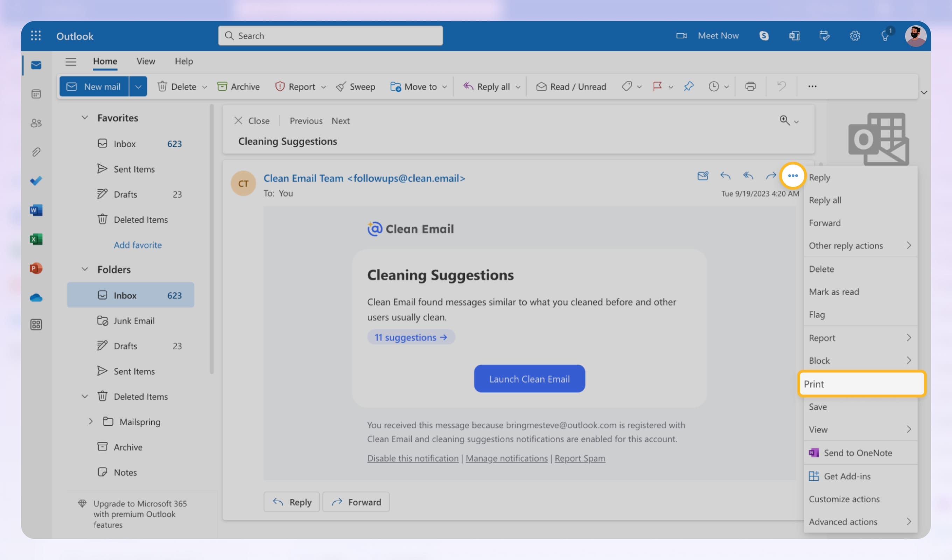This screenshot has width=952, height=560.
Task: Click the Manage notifications link
Action: 506,458
